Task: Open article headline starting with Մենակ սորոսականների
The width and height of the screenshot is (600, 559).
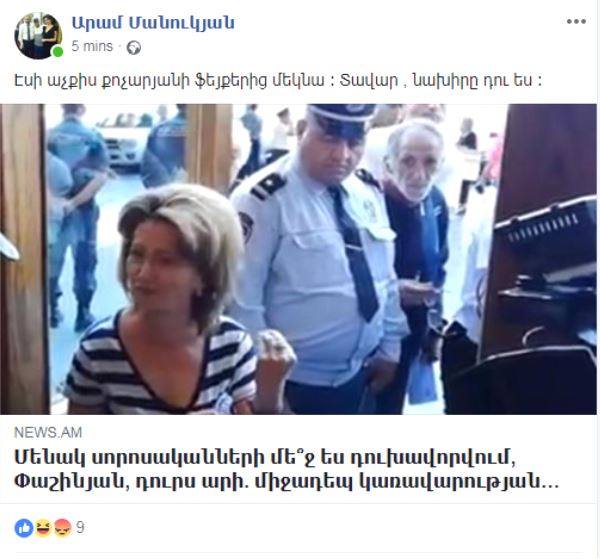Action: coord(287,469)
